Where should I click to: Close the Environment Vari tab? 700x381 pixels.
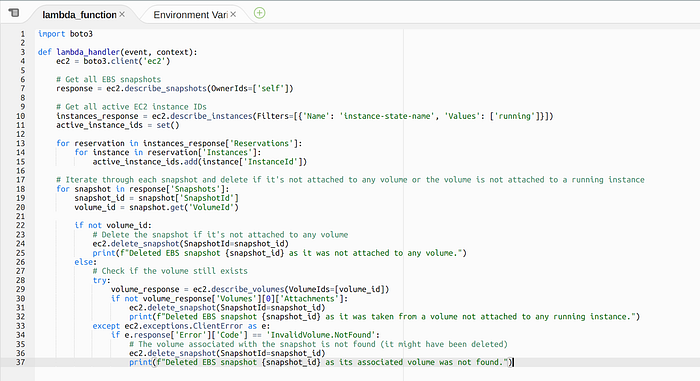coord(233,15)
